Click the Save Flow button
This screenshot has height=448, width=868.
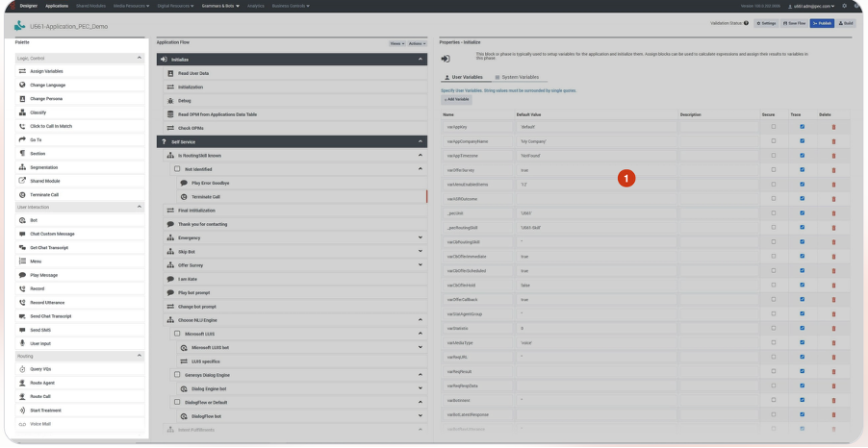point(794,23)
